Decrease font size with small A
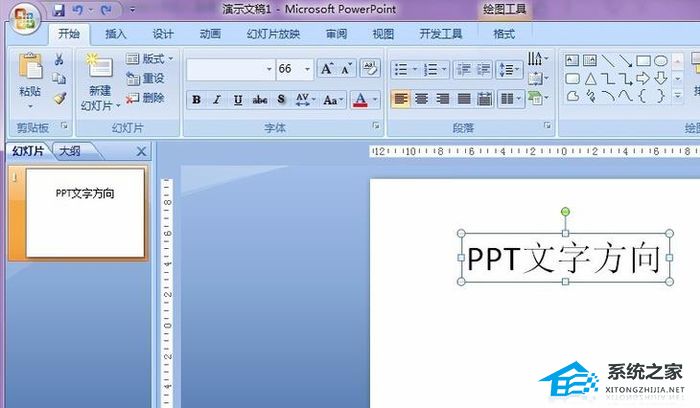 pyautogui.click(x=346, y=69)
